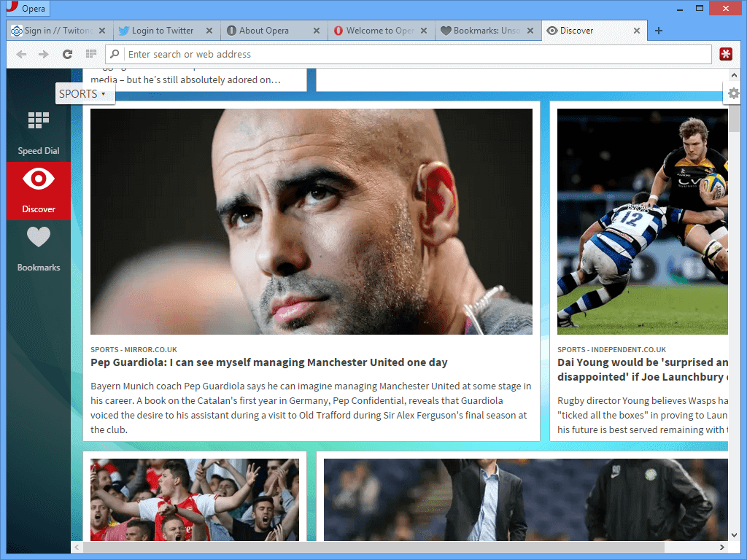
Task: Go forward with the forward arrow
Action: pyautogui.click(x=43, y=54)
